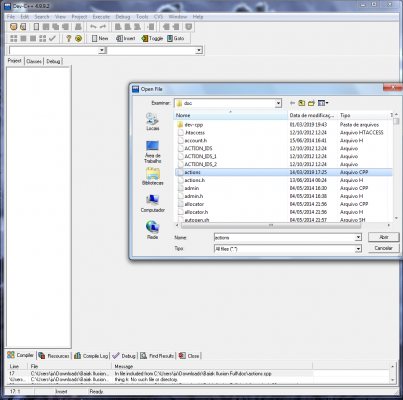
Task: Click the compiler messages scrollbar down arrow
Action: point(392,380)
